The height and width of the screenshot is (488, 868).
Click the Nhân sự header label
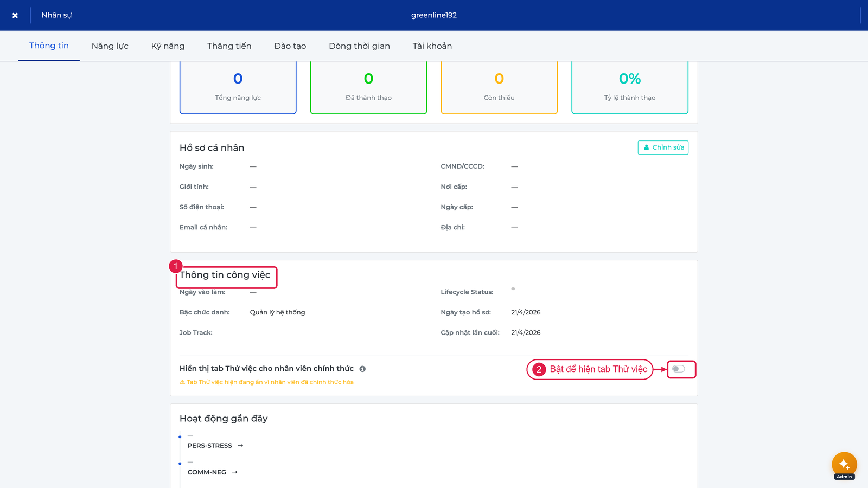click(56, 15)
